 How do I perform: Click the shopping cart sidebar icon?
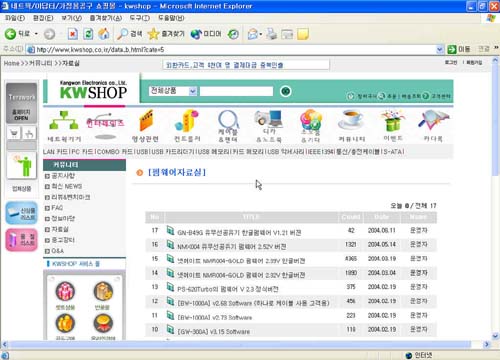pyautogui.click(x=14, y=133)
